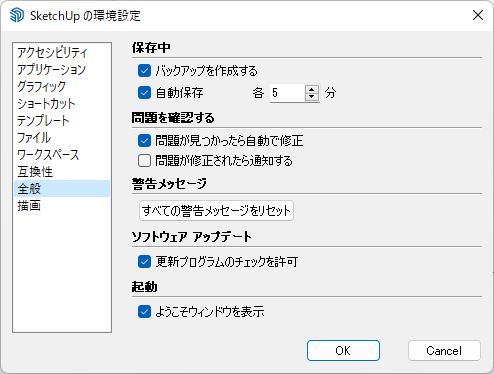Image resolution: width=494 pixels, height=374 pixels.
Task: Toggle 更新プログラムのチェックを許可 checkbox
Action: 144,262
